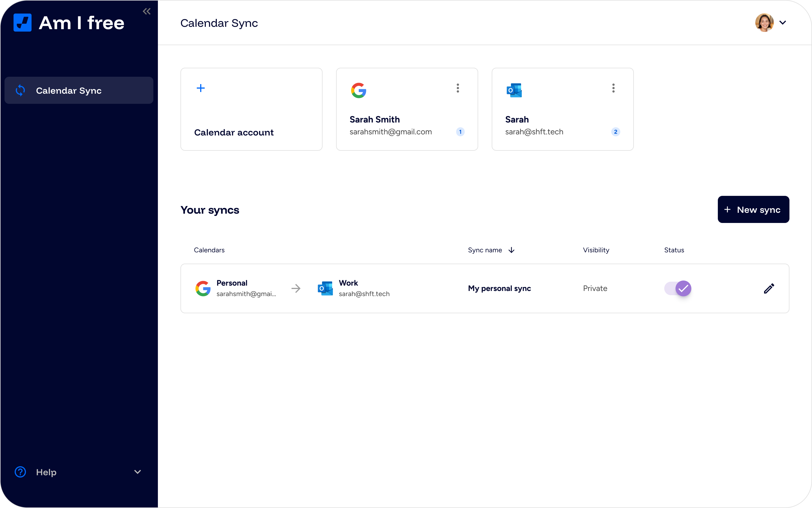Open the user profile dropdown arrow
Image resolution: width=812 pixels, height=508 pixels.
(783, 23)
